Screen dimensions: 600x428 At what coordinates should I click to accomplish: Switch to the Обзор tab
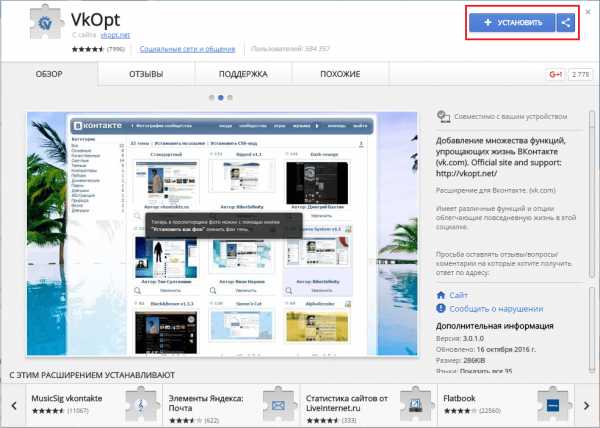49,74
